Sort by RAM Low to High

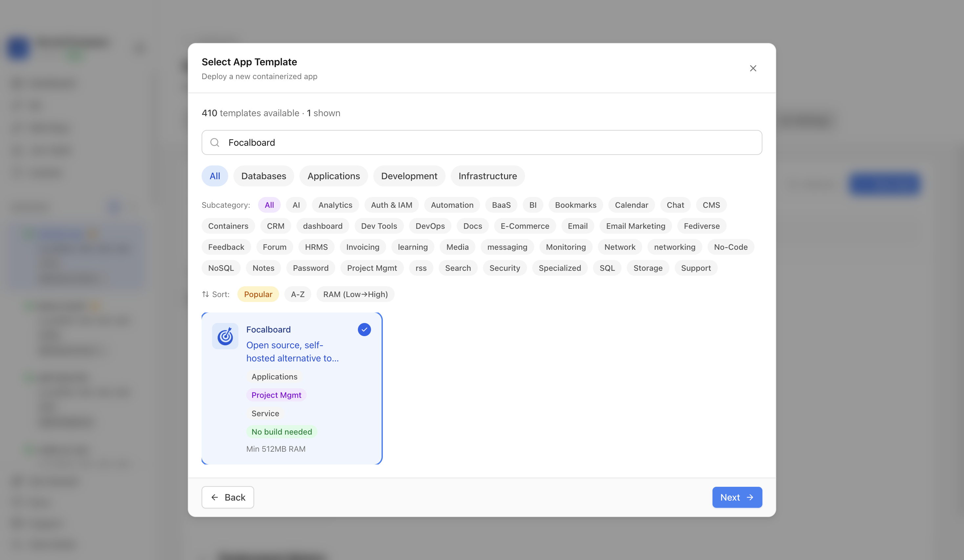tap(355, 294)
